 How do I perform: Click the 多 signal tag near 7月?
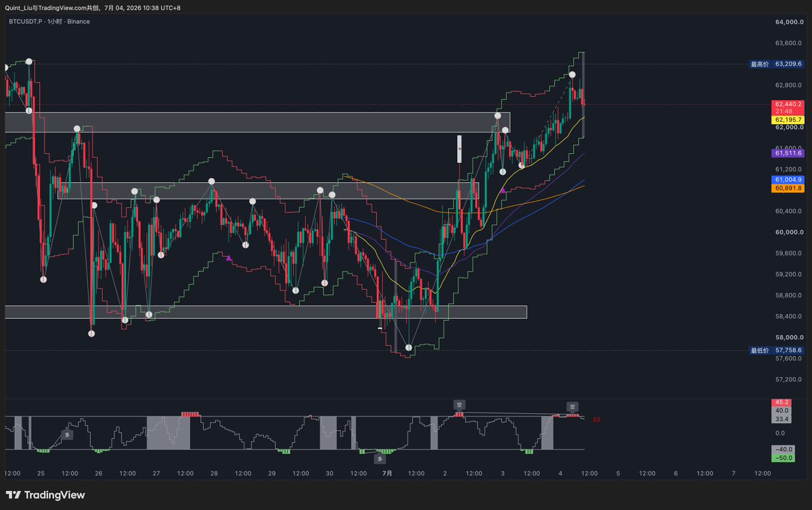tap(378, 459)
